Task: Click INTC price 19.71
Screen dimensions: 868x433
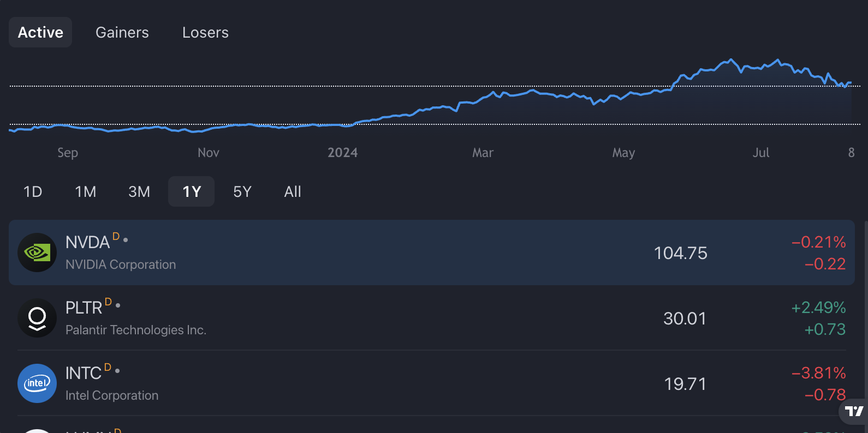Action: (685, 384)
